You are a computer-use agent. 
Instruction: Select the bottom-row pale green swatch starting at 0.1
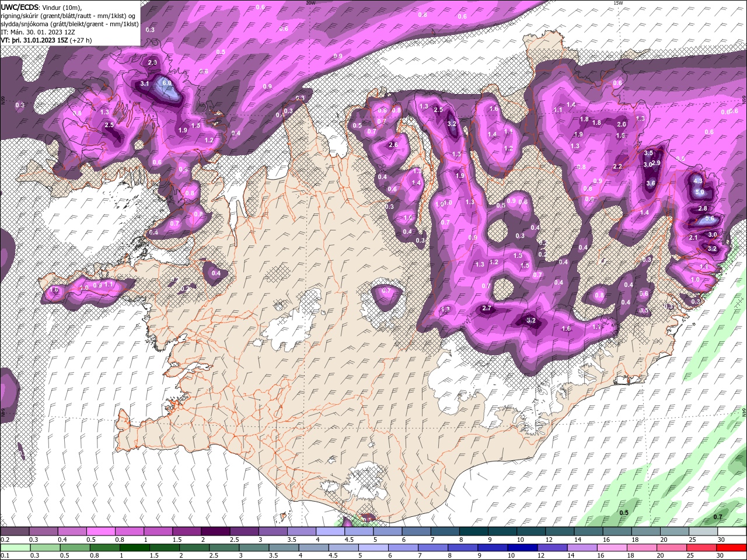(x=15, y=548)
